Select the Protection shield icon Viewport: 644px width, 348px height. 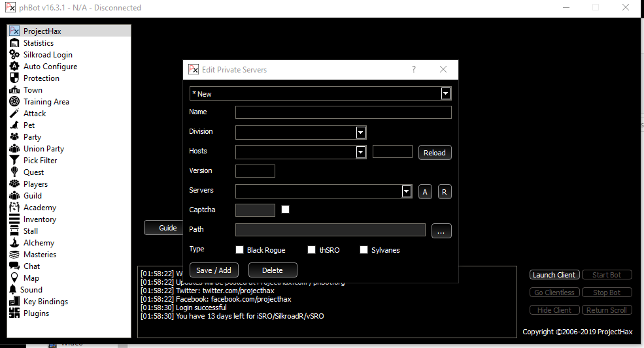pos(14,78)
